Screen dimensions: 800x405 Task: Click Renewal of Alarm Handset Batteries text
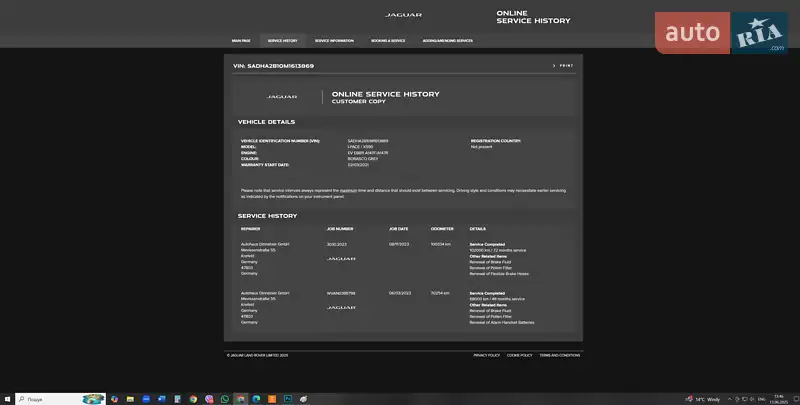(x=502, y=322)
